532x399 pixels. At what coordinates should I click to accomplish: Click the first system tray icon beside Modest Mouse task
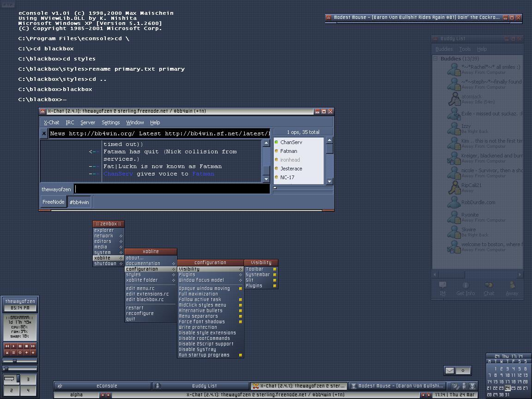point(455,386)
